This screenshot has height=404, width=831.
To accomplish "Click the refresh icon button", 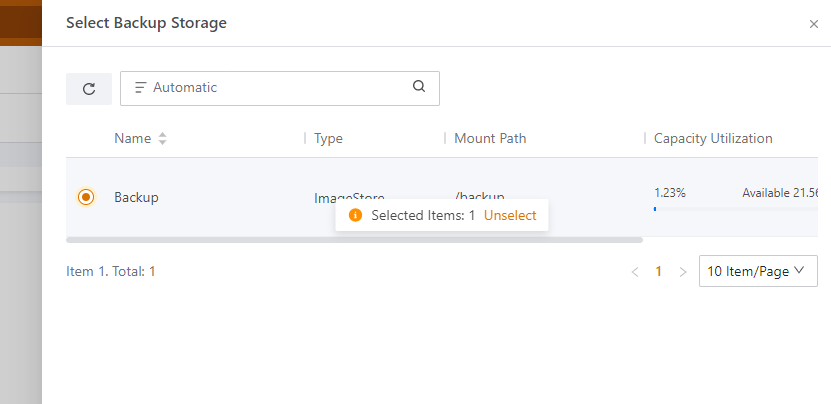I will coord(89,88).
